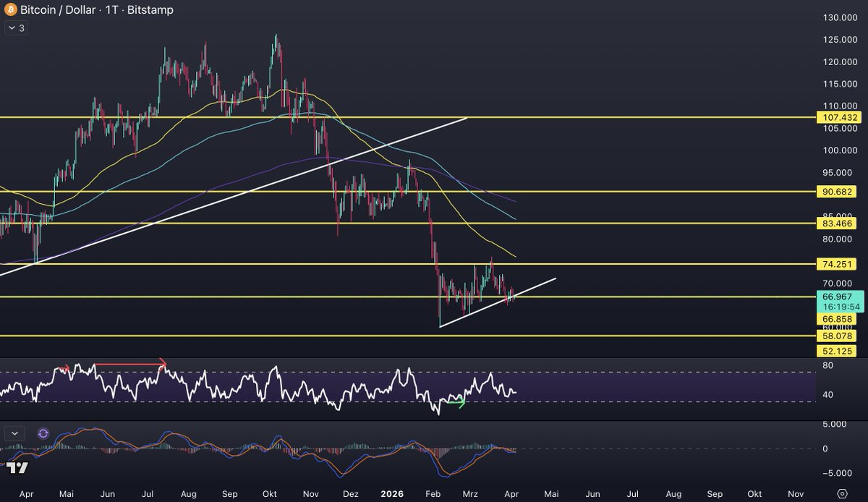
Task: Click the Dez label on time axis
Action: [350, 493]
